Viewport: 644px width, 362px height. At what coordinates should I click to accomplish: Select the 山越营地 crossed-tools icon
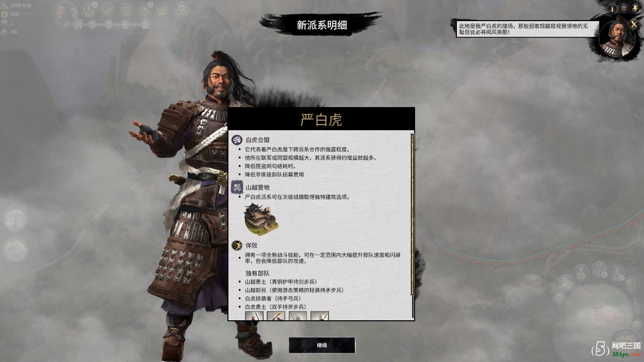pyautogui.click(x=236, y=188)
